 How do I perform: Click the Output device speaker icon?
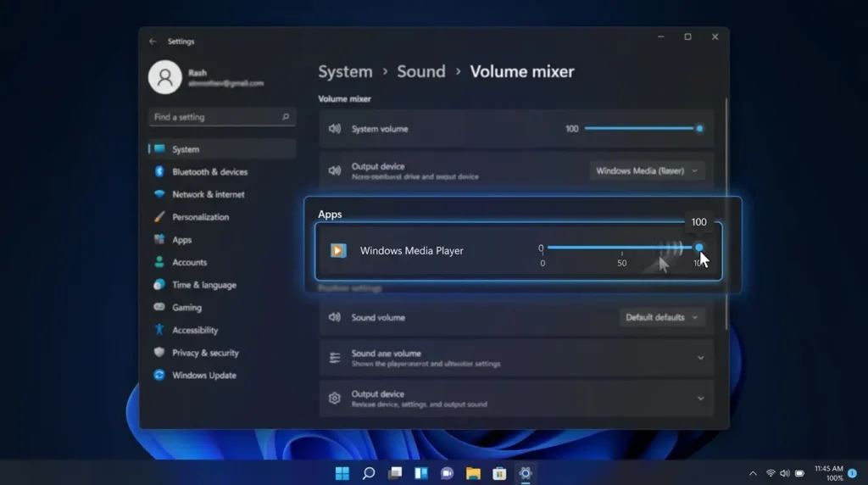334,170
